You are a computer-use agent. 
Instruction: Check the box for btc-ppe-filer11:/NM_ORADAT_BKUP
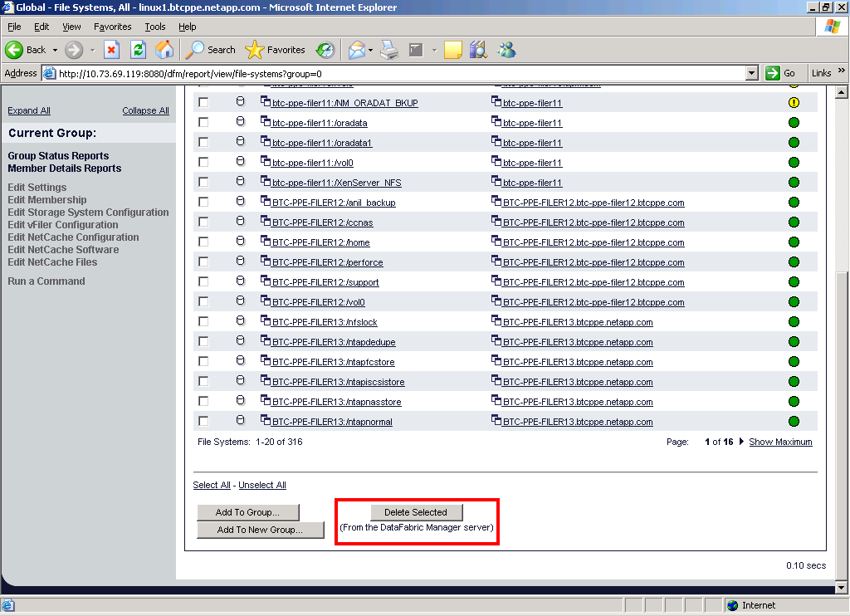[203, 102]
